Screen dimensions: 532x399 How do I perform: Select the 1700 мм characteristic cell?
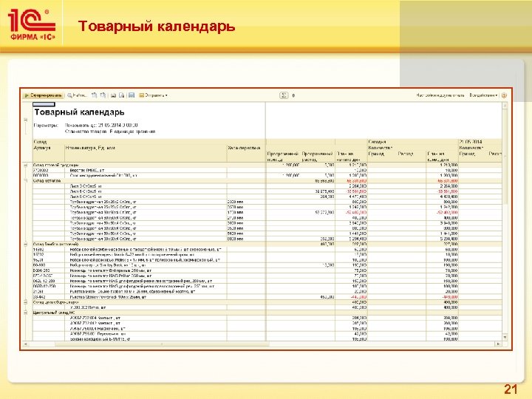pos(235,212)
